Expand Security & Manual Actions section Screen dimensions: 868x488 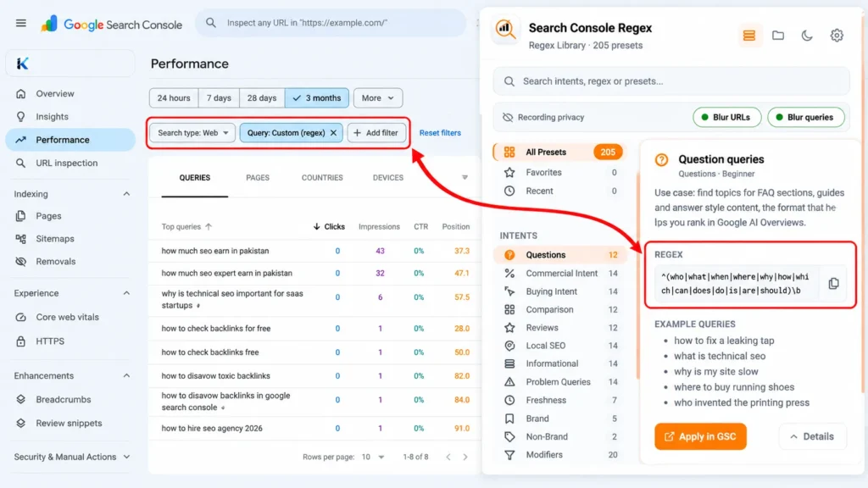point(126,457)
